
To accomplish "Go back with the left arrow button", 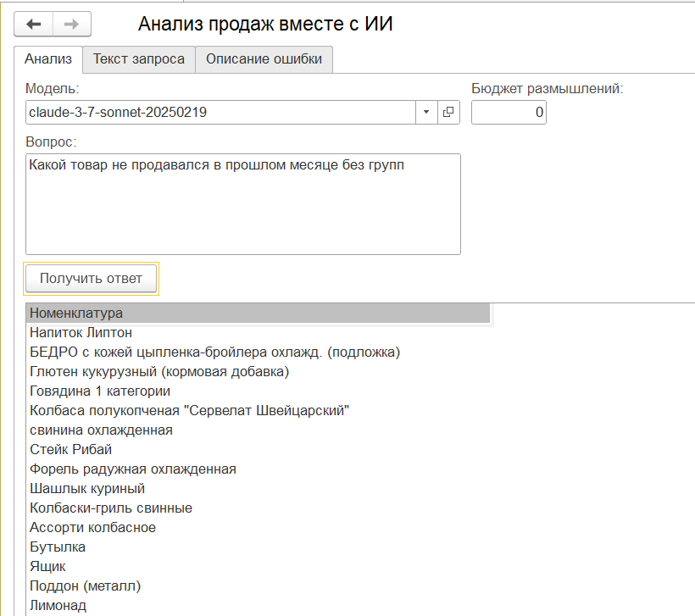I will [34, 24].
